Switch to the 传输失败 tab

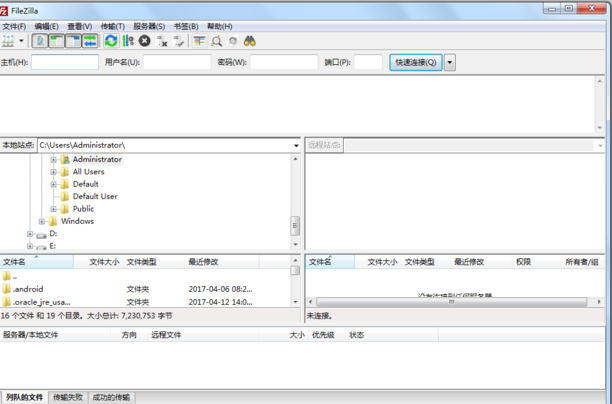click(x=68, y=397)
